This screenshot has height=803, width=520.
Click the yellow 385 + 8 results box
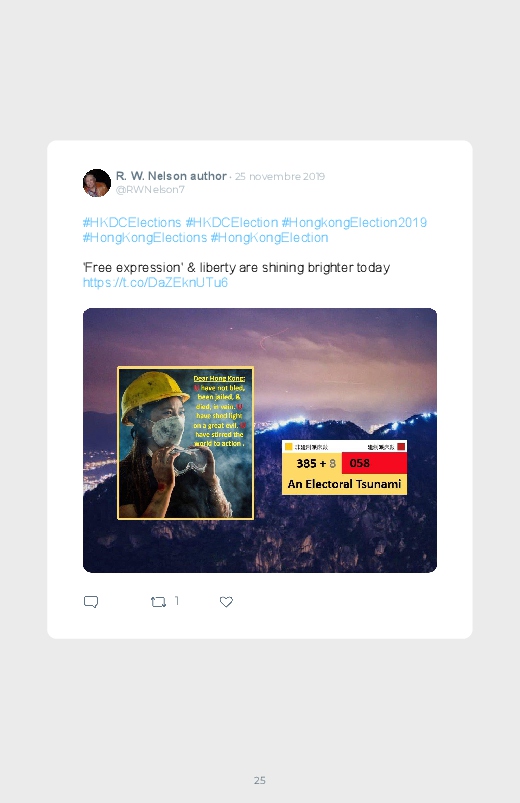312,463
